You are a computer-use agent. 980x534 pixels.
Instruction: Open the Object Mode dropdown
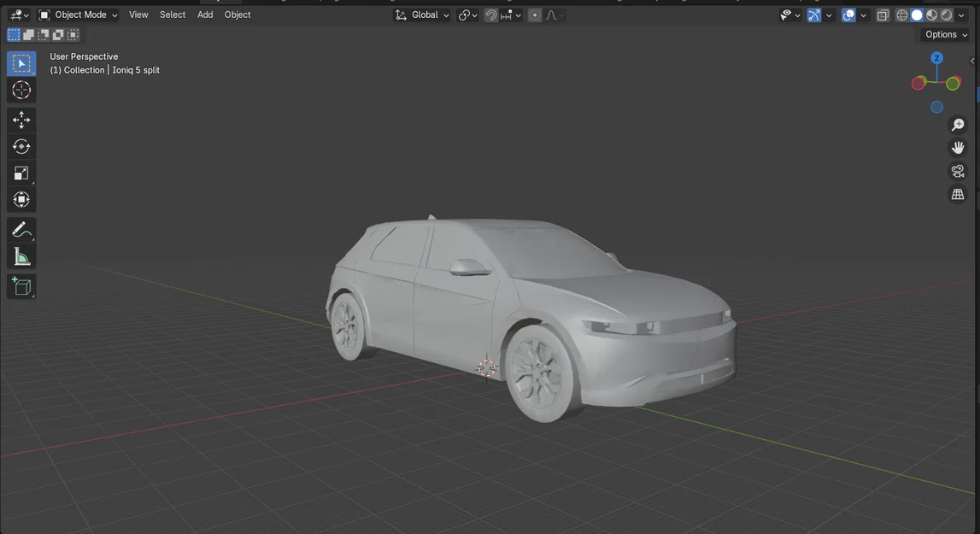click(78, 15)
